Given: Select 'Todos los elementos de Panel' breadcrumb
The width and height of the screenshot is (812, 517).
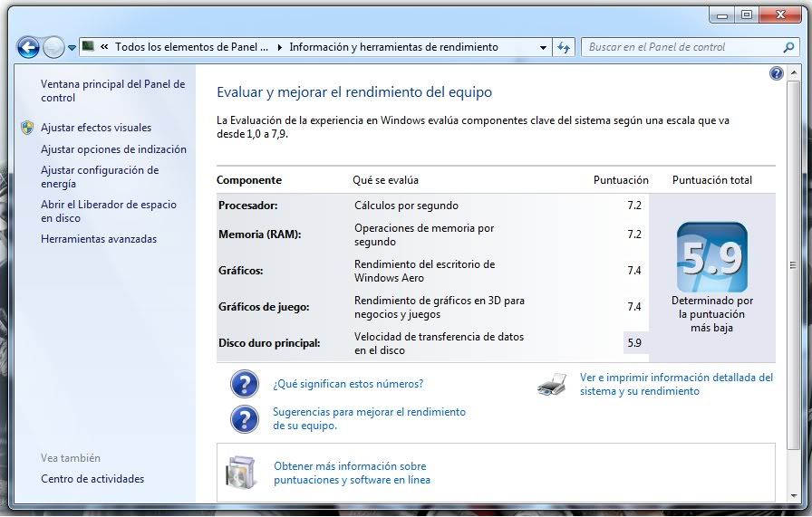Looking at the screenshot, I should coord(191,47).
